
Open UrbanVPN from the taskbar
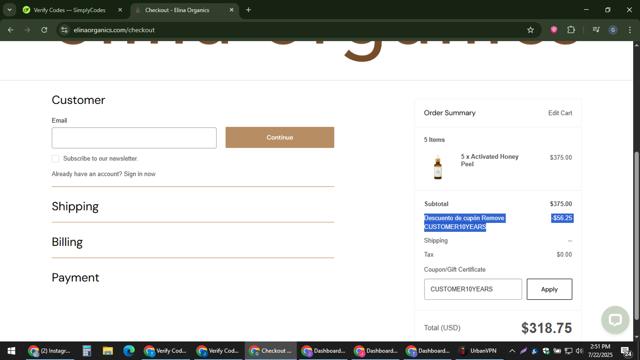coord(478,351)
